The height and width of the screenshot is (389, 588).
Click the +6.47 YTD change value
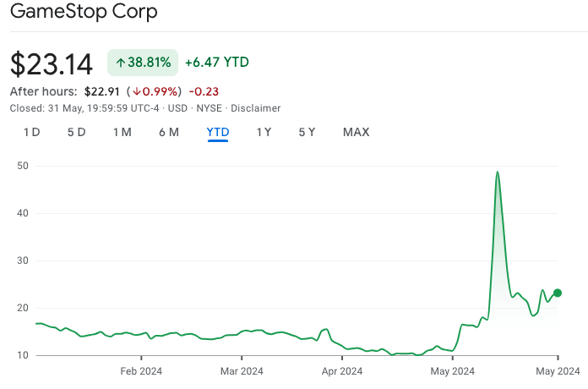[216, 63]
